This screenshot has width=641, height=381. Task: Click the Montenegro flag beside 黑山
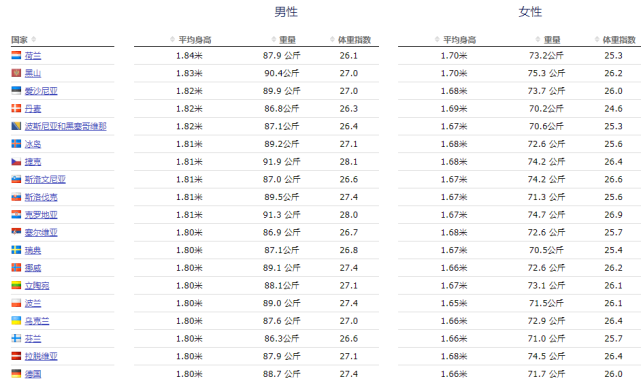[x=16, y=73]
